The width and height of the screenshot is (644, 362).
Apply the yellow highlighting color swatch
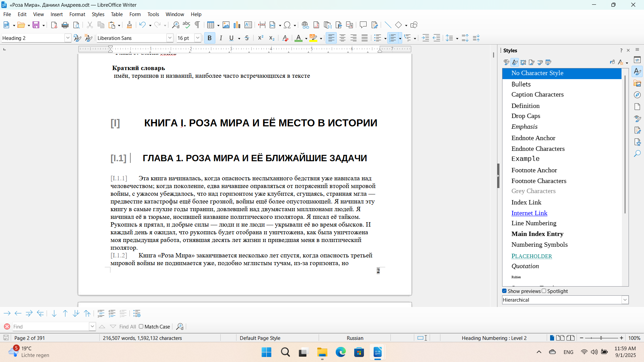313,38
